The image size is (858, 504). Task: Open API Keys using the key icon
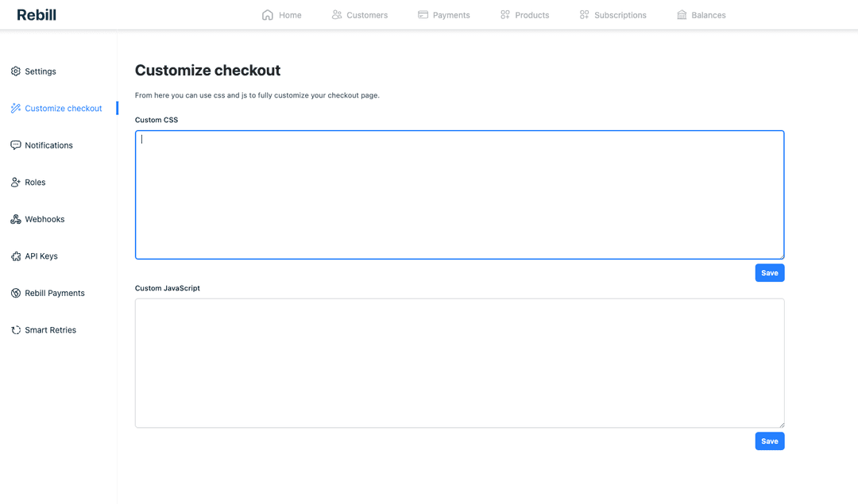pos(15,256)
